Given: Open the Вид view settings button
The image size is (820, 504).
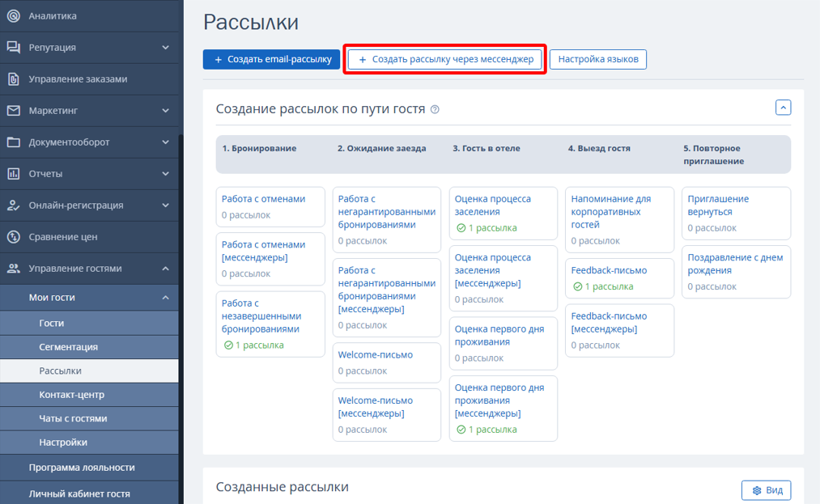Looking at the screenshot, I should coord(766,490).
